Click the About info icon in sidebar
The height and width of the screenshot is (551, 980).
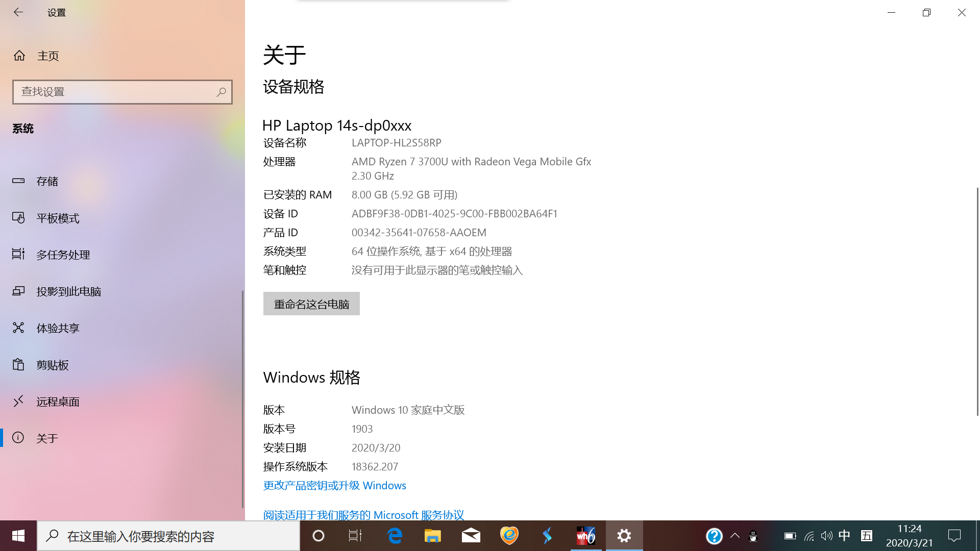click(18, 438)
